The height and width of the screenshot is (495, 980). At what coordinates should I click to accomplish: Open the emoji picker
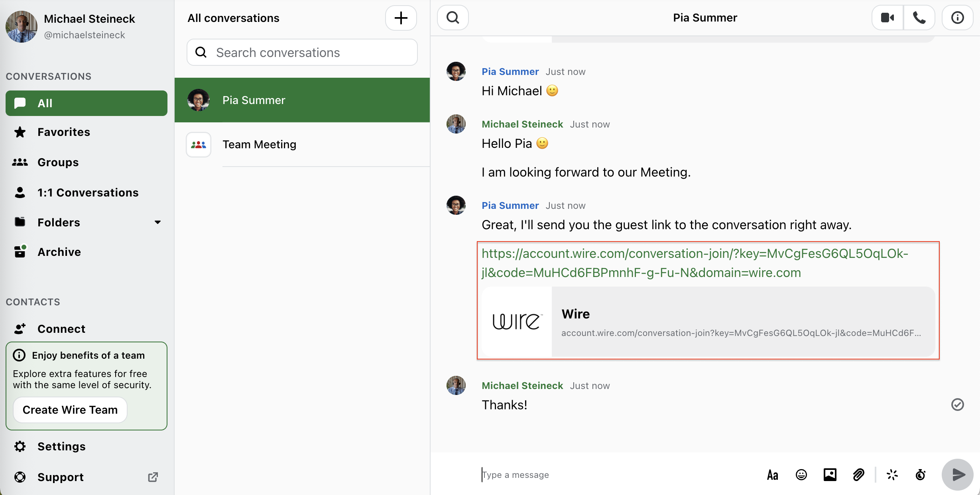(801, 475)
